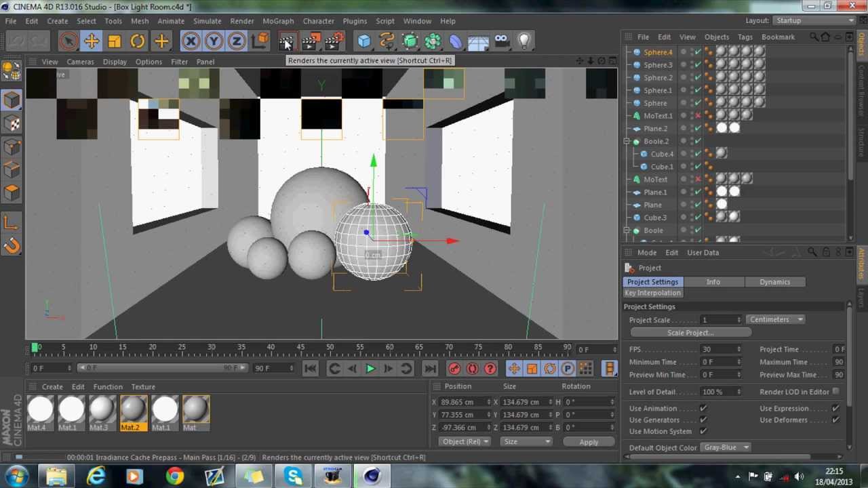Open the floor/environment objects icon
Screen dimensions: 868x488
(479, 41)
